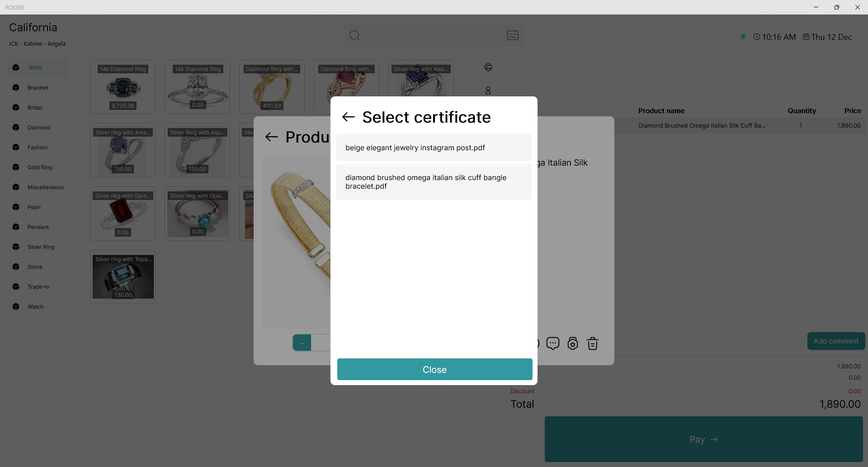The image size is (868, 467).
Task: Click cube icon beside Pearl
Action: (x=16, y=207)
